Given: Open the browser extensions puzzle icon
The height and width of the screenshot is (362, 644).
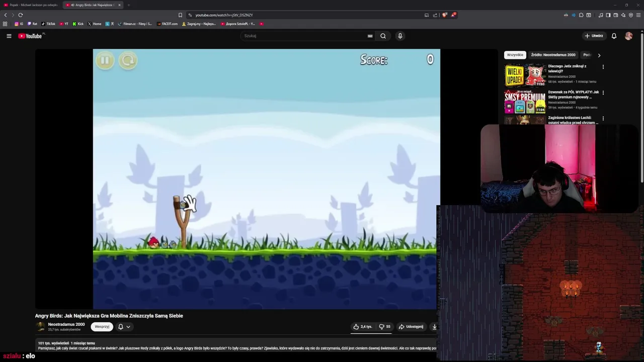Looking at the screenshot, I should point(581,15).
